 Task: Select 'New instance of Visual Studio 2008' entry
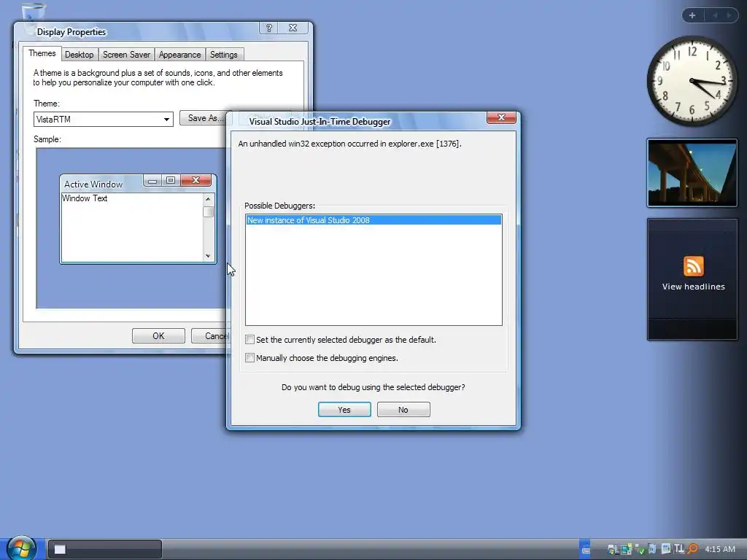pyautogui.click(x=373, y=220)
